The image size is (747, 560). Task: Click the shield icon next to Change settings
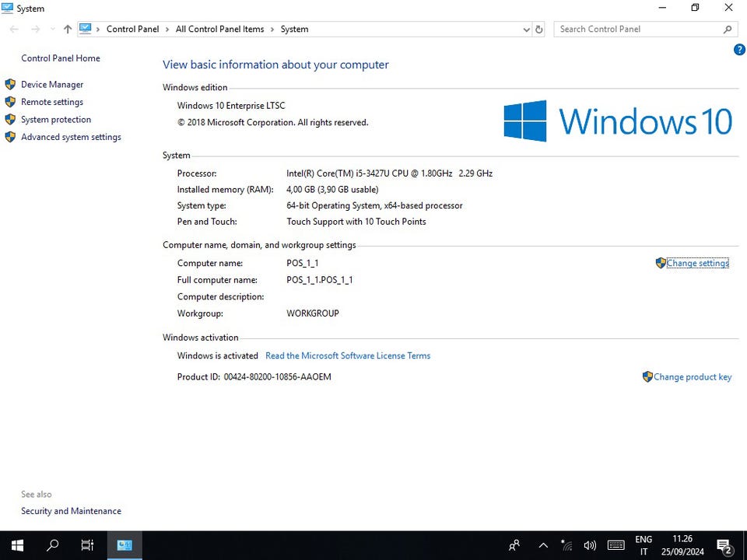661,263
